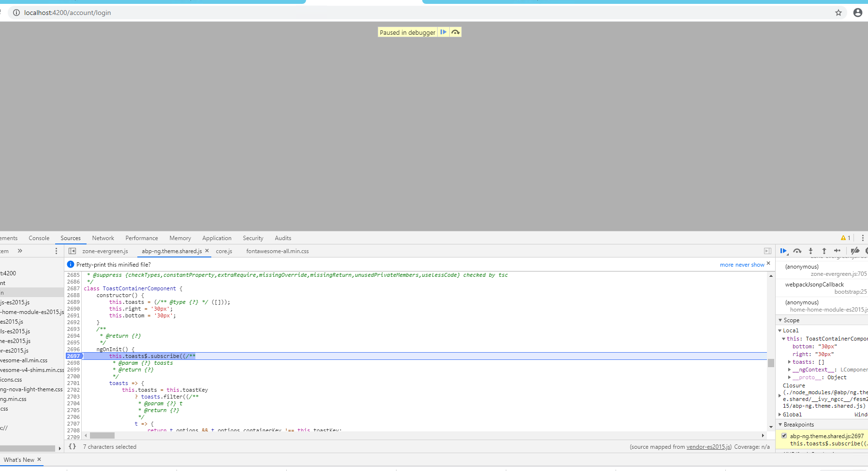The image size is (868, 471).
Task: Click the Step into next function call icon
Action: pyautogui.click(x=810, y=251)
